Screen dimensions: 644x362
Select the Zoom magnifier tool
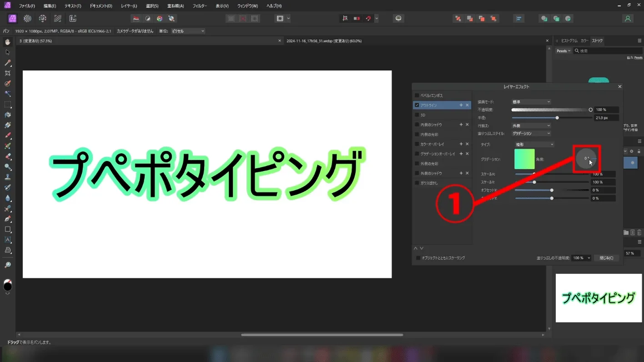point(8,265)
